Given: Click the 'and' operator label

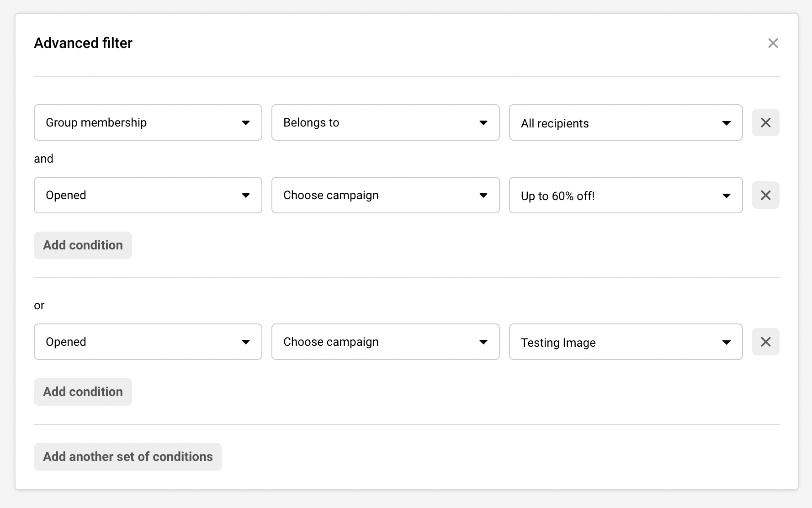Looking at the screenshot, I should [x=43, y=159].
